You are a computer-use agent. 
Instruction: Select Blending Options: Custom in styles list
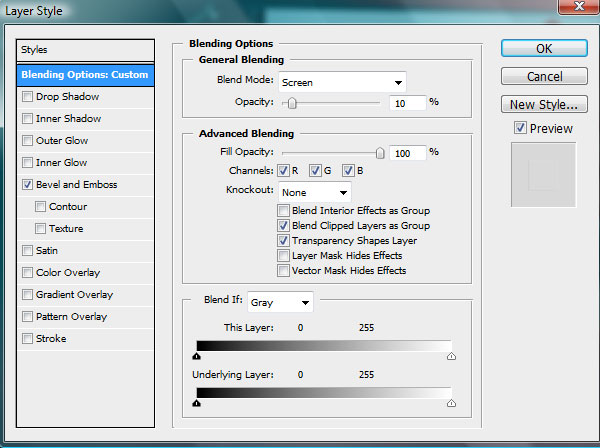coord(85,75)
